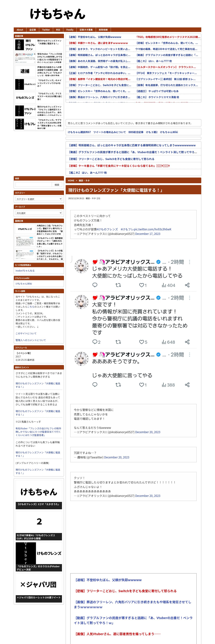
Task: Click HOME in the breadcrumb
Action: [71, 181]
